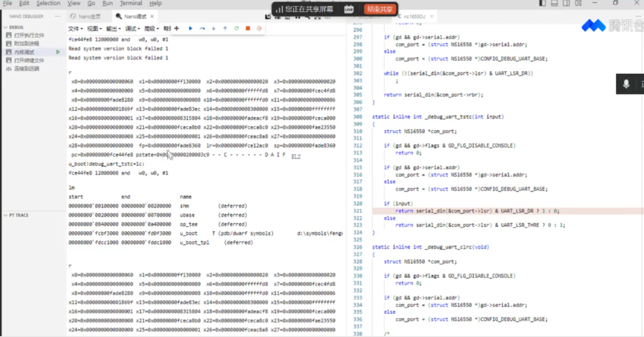Image resolution: width=644 pixels, height=337 pixels.
Task: Continue execution with the blue run arrow
Action: tap(191, 28)
